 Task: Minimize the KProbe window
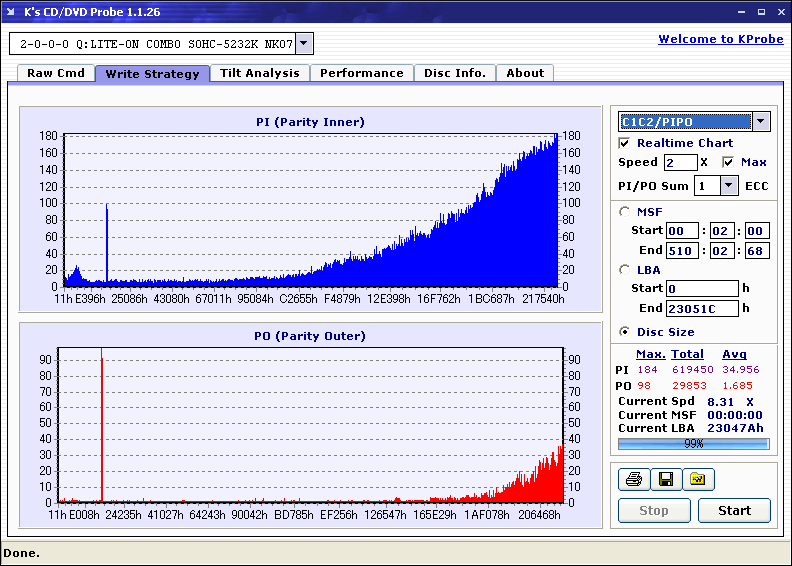point(741,12)
